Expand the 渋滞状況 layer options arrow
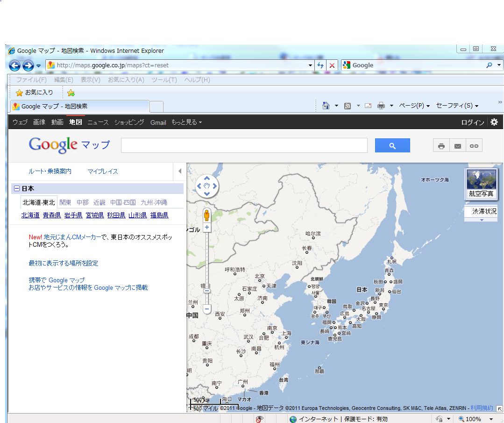This screenshot has height=423, width=504. 482,220
